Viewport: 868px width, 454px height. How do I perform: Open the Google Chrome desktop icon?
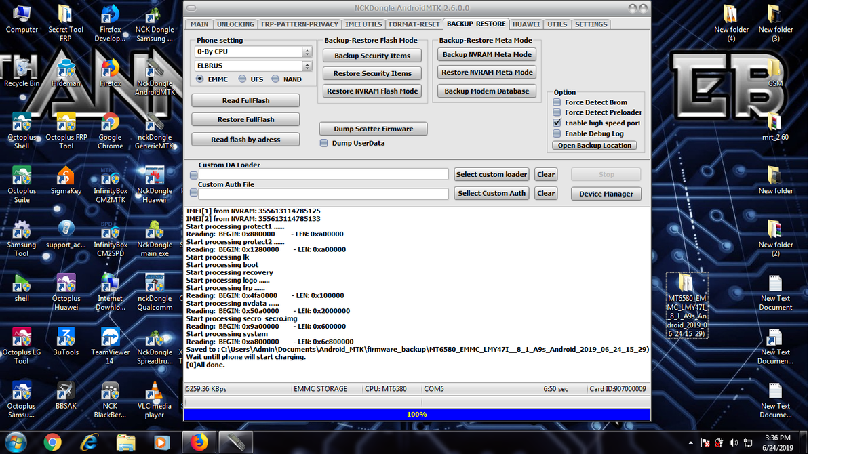click(x=110, y=131)
